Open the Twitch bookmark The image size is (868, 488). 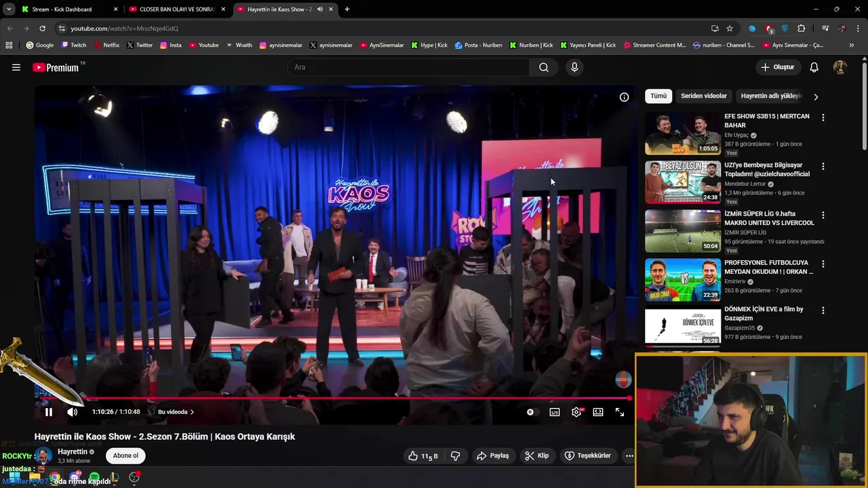click(74, 45)
